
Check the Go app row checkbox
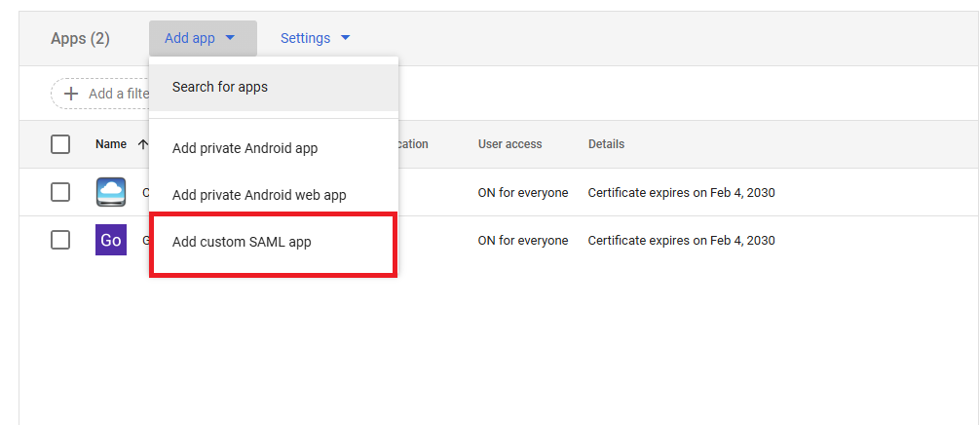point(60,240)
